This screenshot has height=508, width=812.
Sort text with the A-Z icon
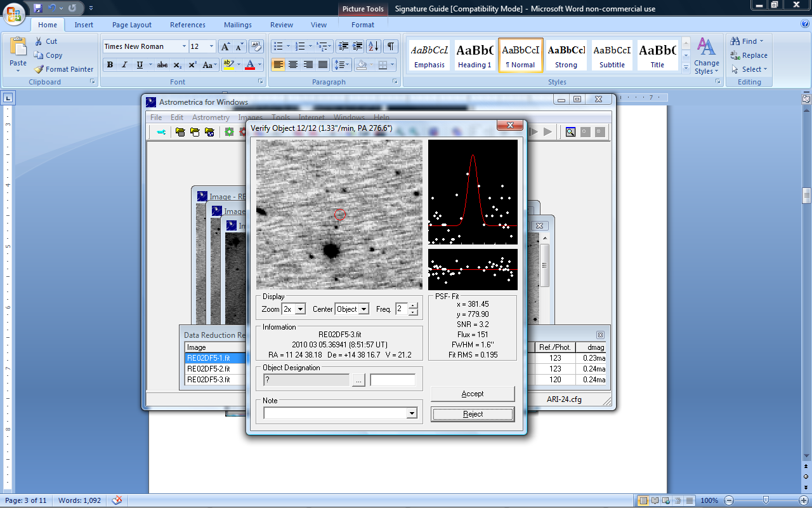pos(374,46)
